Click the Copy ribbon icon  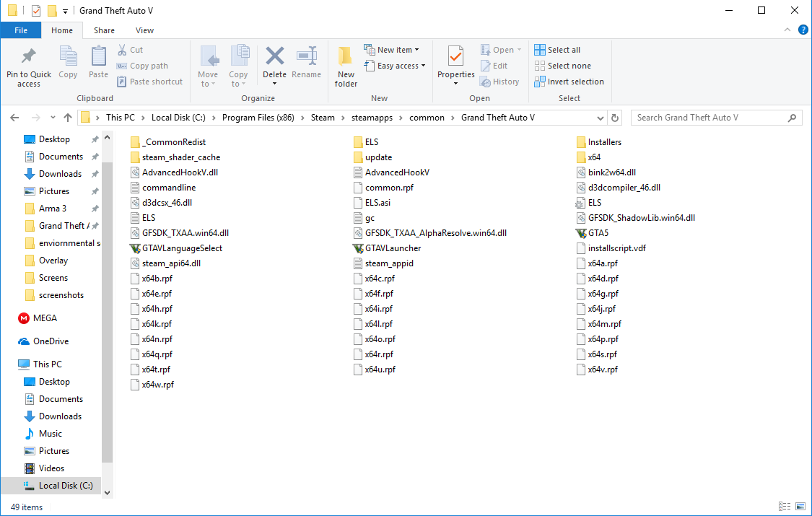click(x=68, y=56)
